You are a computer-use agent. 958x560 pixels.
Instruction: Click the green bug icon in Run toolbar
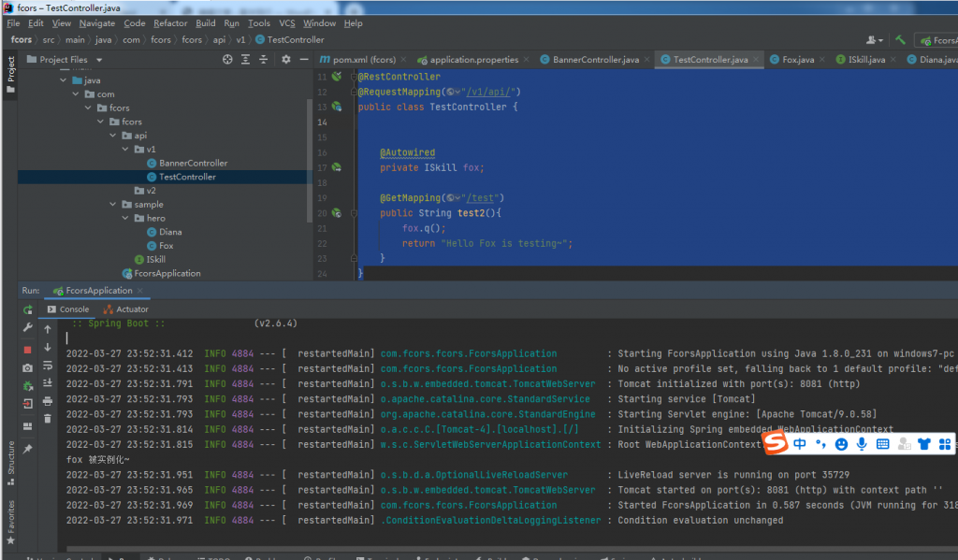27,386
